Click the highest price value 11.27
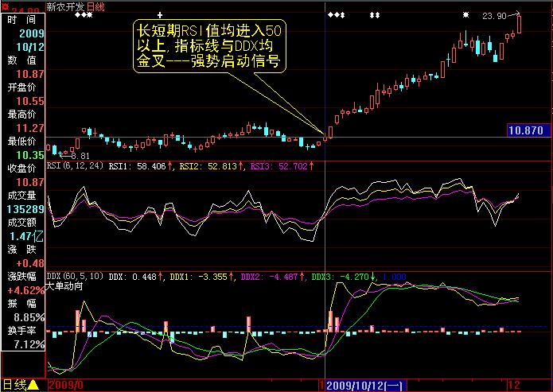The width and height of the screenshot is (553, 392). point(30,128)
